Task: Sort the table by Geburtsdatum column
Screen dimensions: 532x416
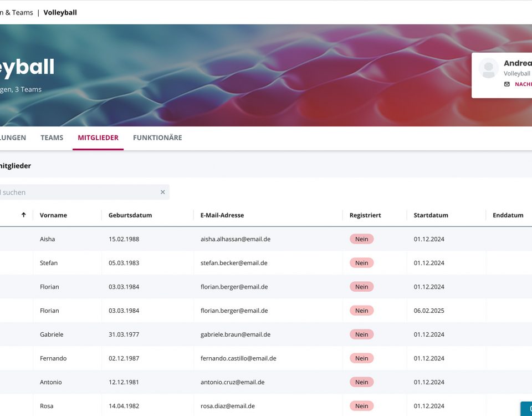Action: tap(130, 215)
